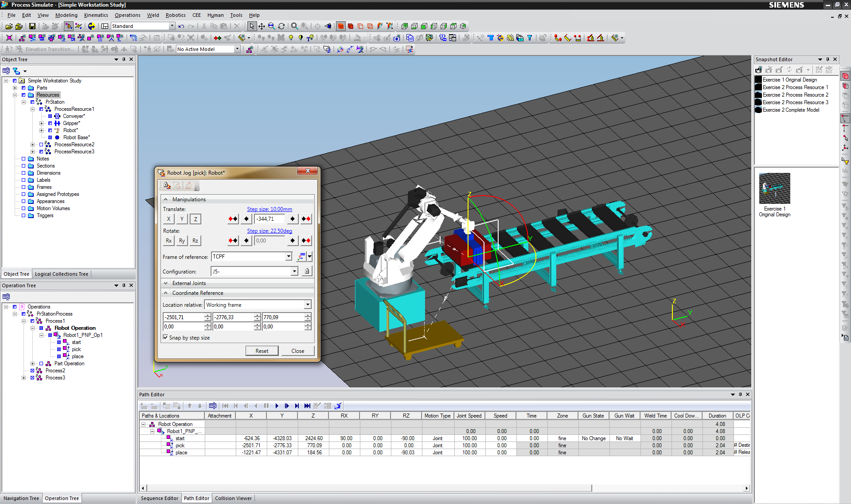Click Reset button in Robot Jog
The height and width of the screenshot is (504, 851).
[262, 351]
